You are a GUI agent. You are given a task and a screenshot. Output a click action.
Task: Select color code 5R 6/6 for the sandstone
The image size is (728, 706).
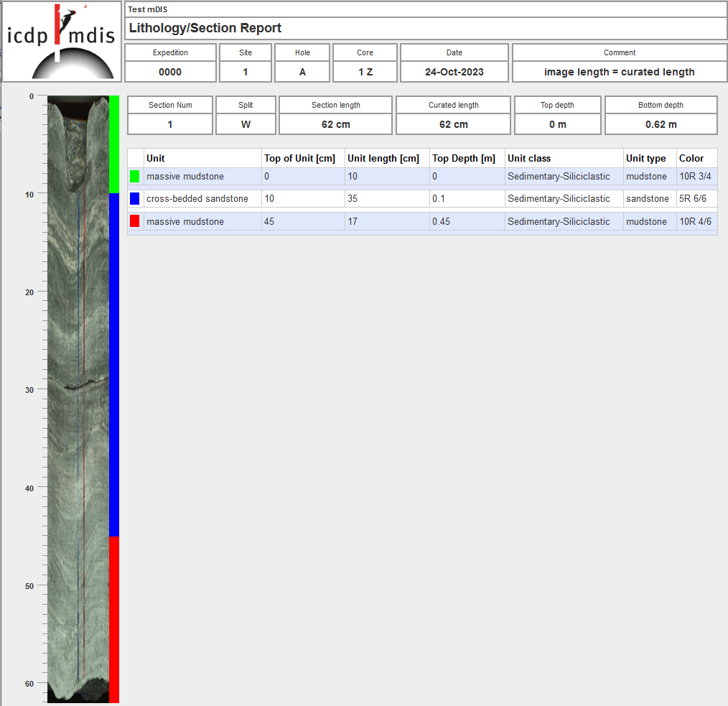pos(692,198)
